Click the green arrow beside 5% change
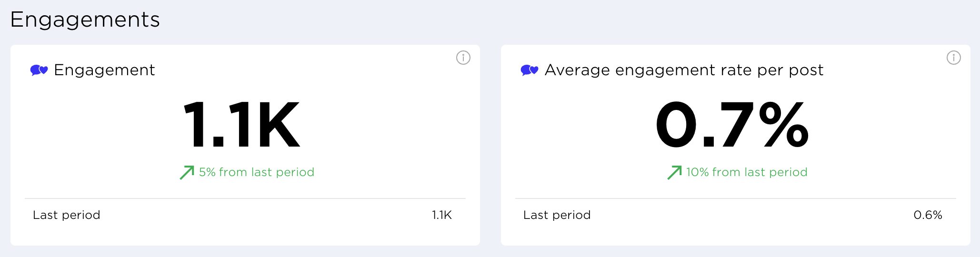The height and width of the screenshot is (257, 980). click(187, 172)
